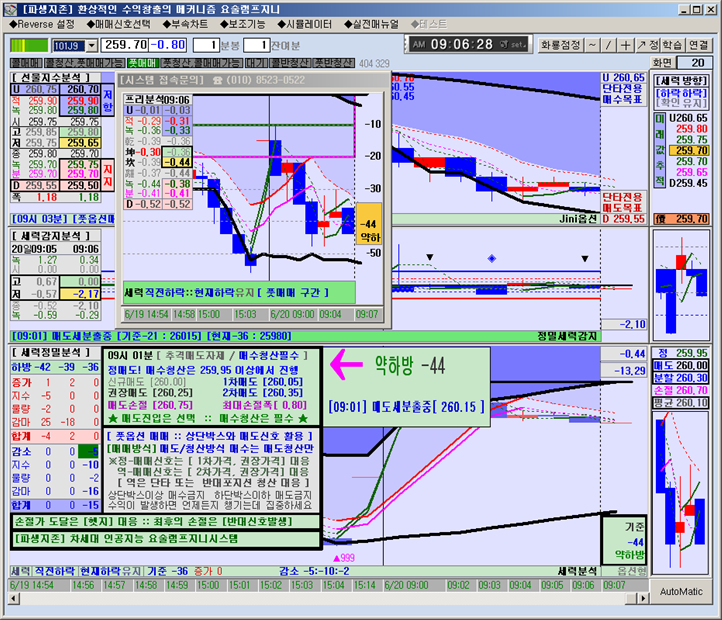Viewport: 722px width, 620px height.
Task: Select the / line drawing tool
Action: [609, 45]
